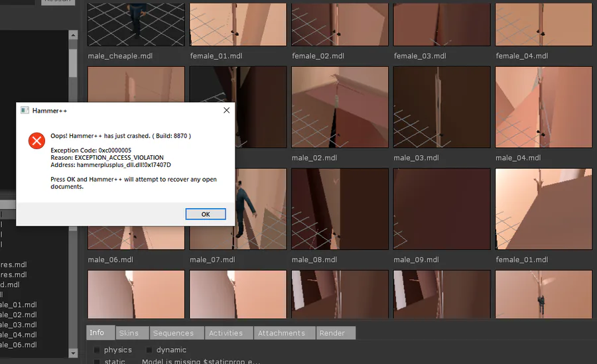Viewport: 597px width, 364px height.
Task: Select the male_03.mdl model thumbnail
Action: click(442, 107)
